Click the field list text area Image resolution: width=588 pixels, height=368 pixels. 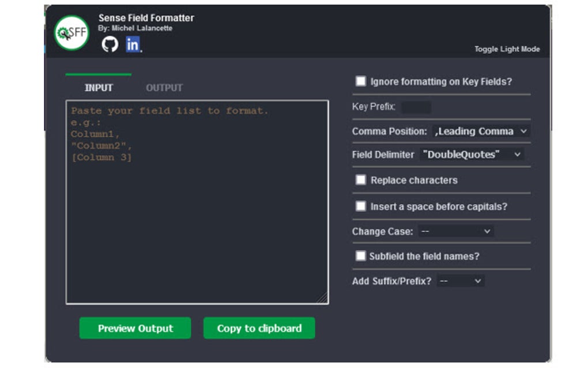tap(196, 202)
